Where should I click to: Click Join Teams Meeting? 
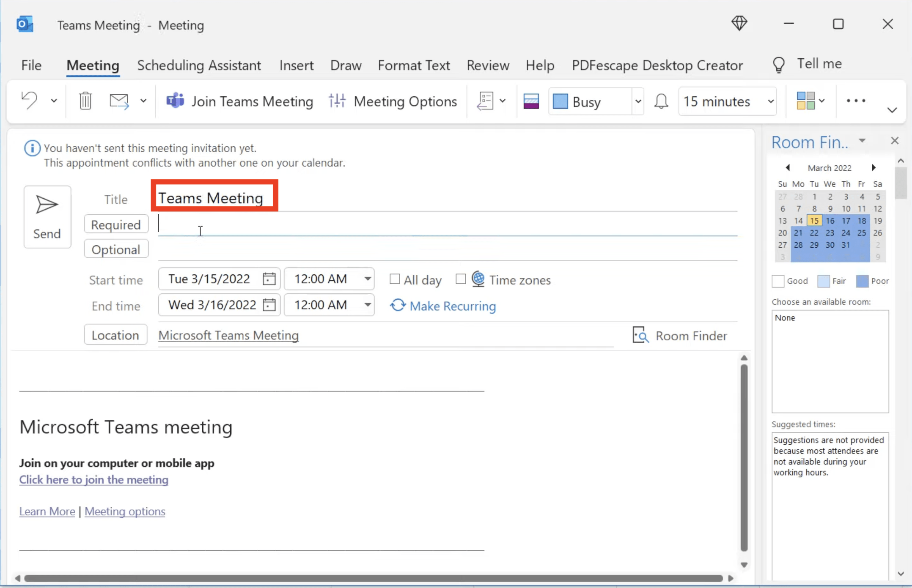[239, 101]
